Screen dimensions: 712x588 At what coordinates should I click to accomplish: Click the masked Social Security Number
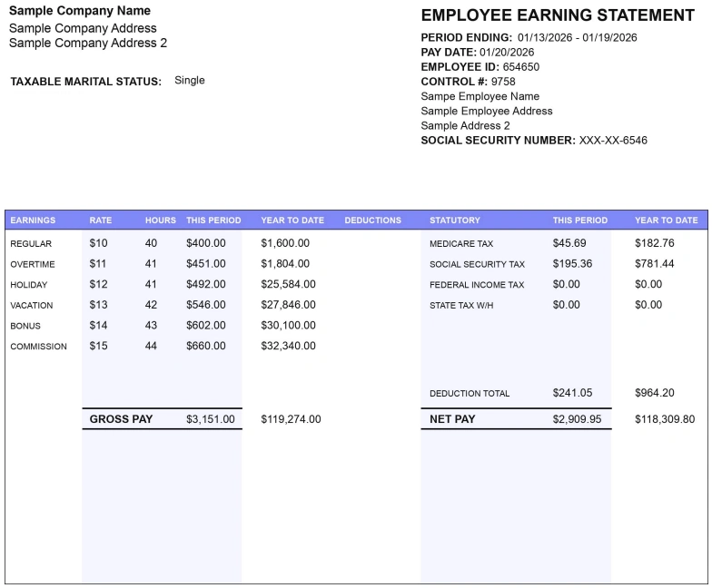613,141
